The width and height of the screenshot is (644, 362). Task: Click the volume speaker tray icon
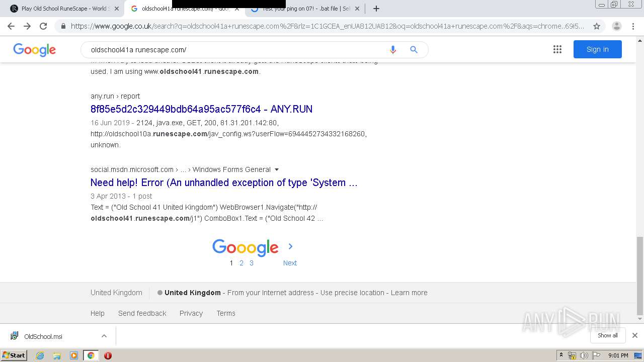point(584,355)
